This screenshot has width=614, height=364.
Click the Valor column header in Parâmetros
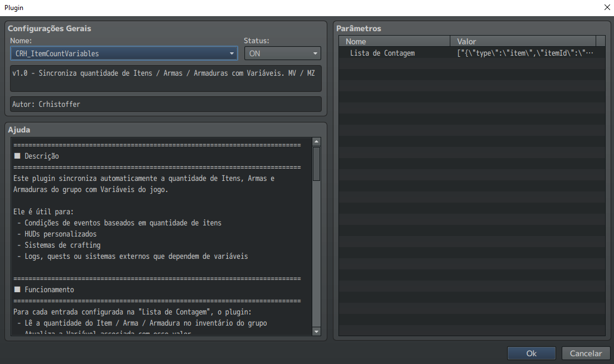[x=523, y=41]
